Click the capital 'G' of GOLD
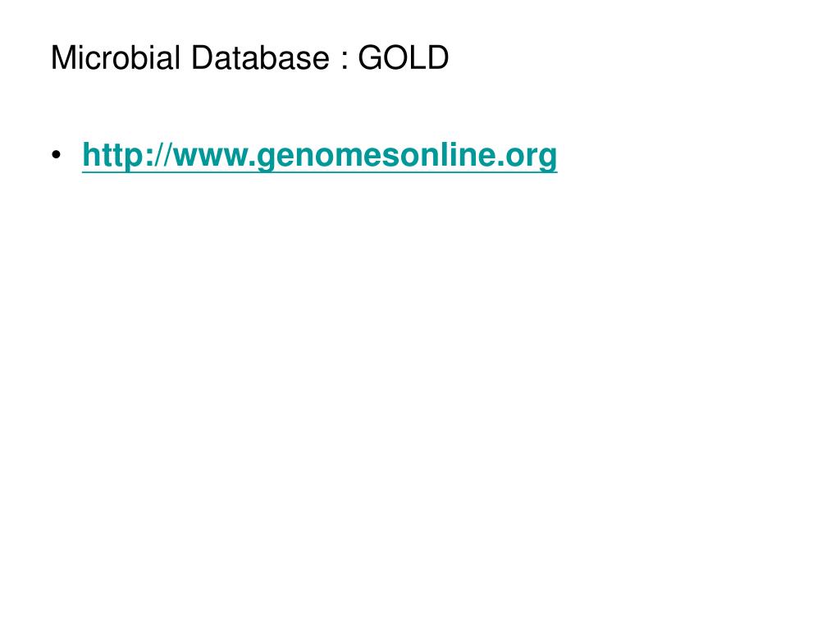 tap(370, 57)
